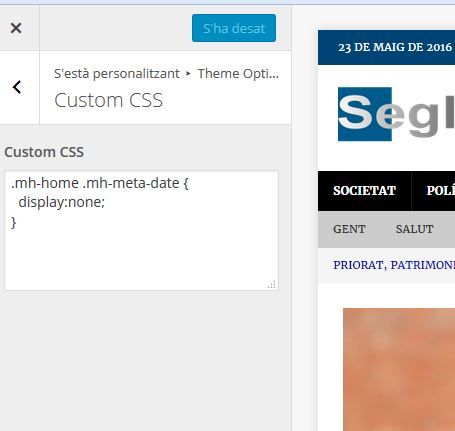Click the featured article image thumbnail

point(399,369)
